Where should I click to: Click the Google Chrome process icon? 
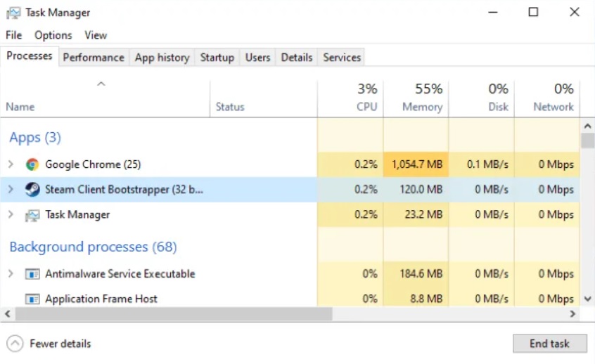[32, 164]
